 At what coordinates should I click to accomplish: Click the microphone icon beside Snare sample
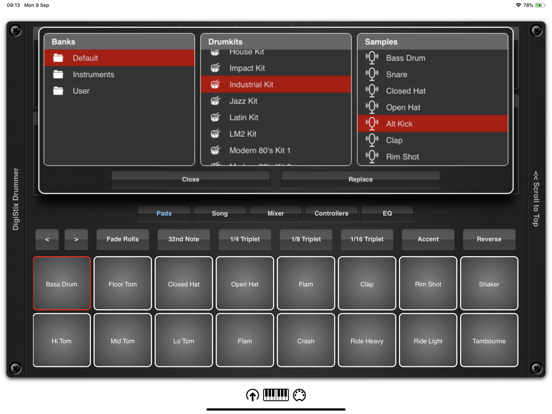(372, 74)
